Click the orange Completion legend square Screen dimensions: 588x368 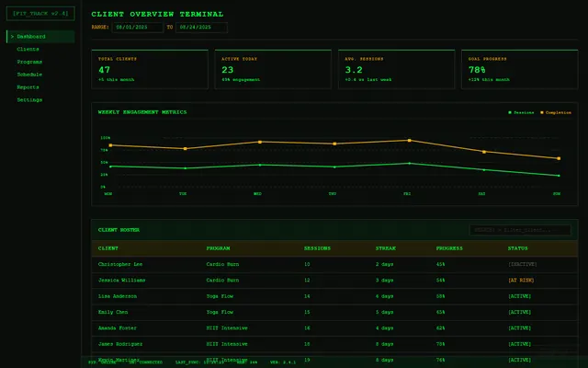coord(542,112)
